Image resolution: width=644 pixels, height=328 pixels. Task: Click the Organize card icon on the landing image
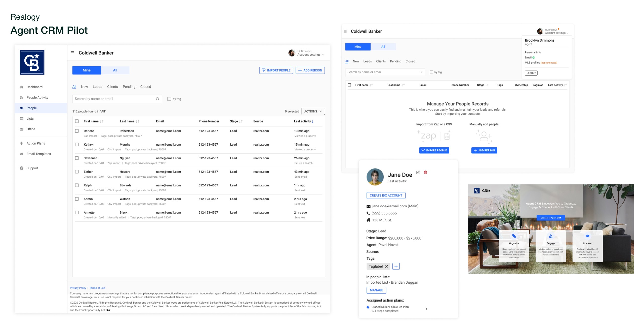pos(514,236)
